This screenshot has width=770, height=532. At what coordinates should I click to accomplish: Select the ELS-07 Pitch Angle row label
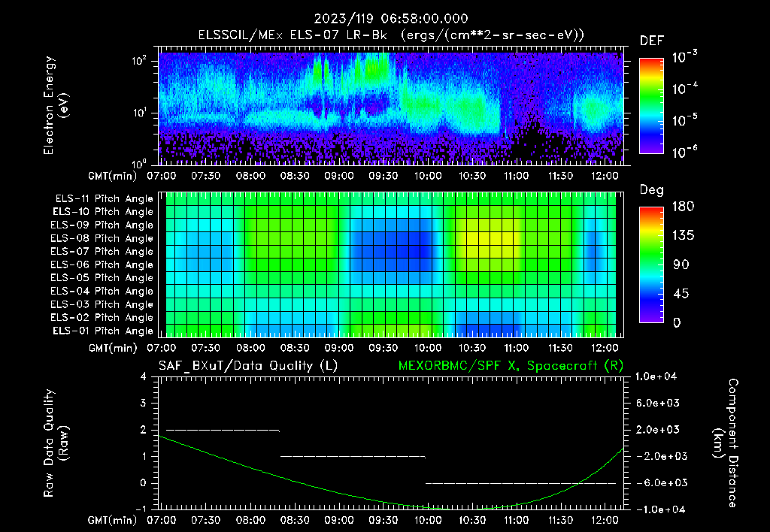coord(102,251)
